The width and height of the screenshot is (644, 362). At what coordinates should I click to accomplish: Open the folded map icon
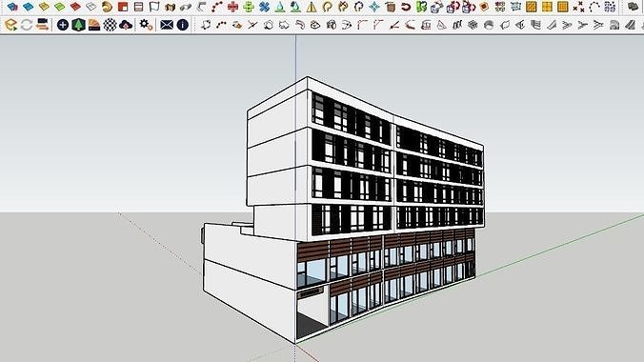tap(170, 7)
